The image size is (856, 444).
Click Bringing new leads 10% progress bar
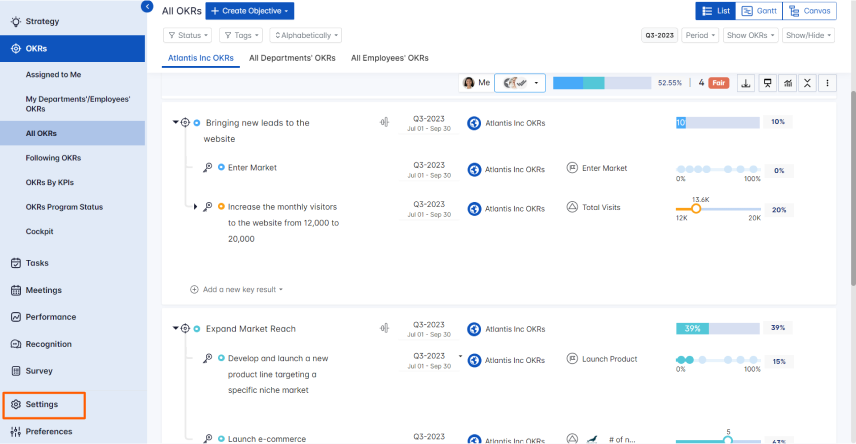[x=718, y=122]
